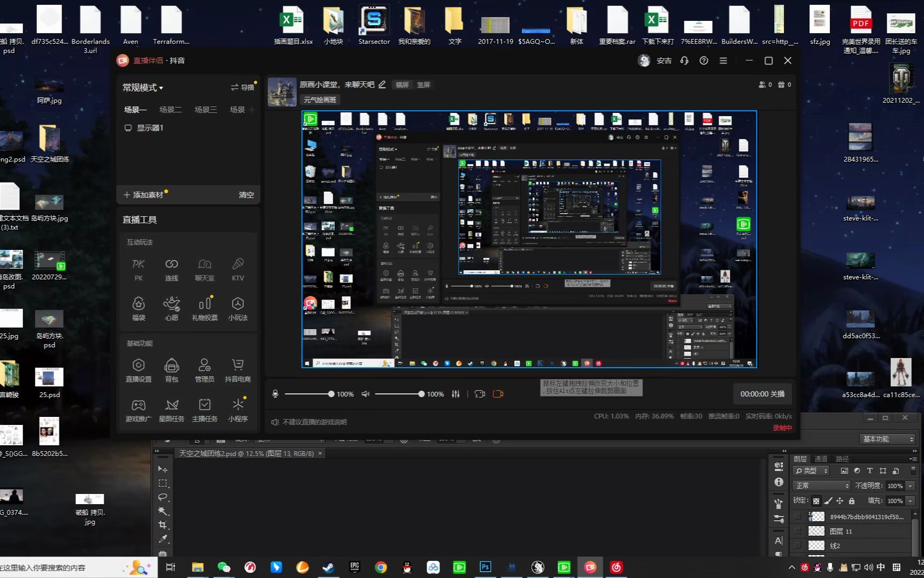Viewport: 924px width, 578px height.
Task: Click the 导播 director button
Action: (243, 87)
